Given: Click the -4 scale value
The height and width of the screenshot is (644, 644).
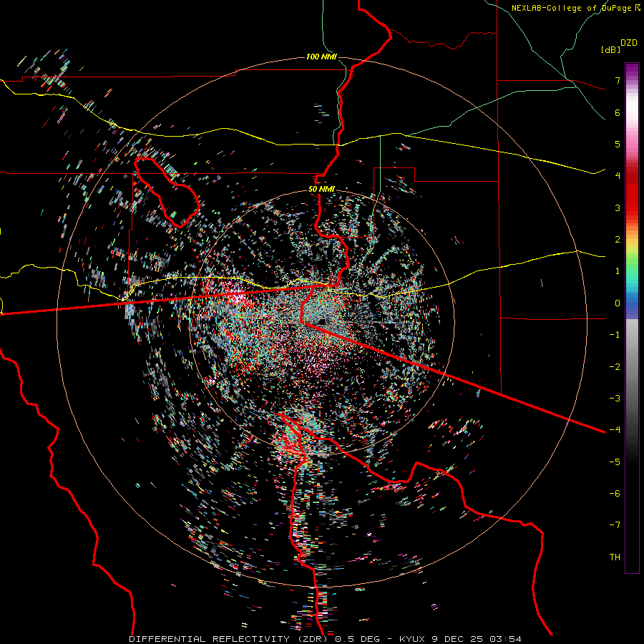Looking at the screenshot, I should [615, 429].
